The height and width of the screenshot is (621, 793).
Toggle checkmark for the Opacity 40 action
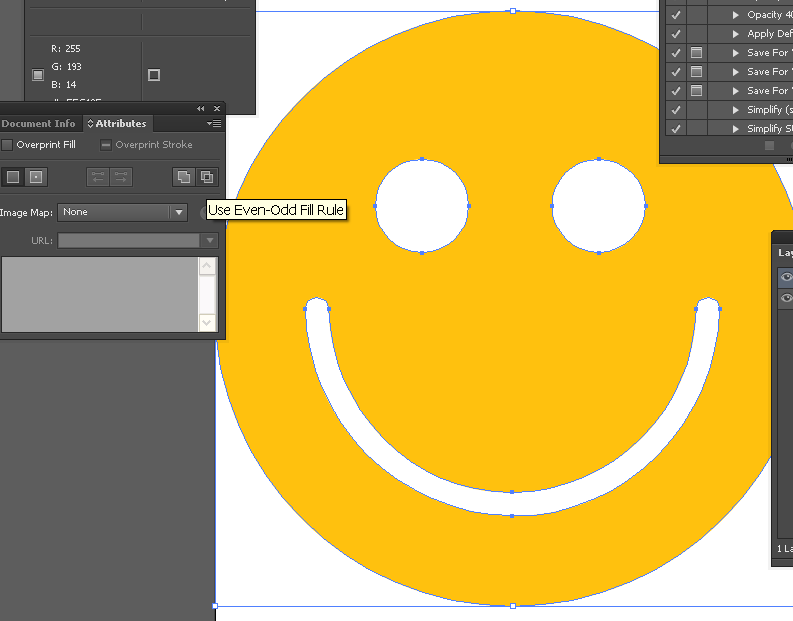pos(676,15)
